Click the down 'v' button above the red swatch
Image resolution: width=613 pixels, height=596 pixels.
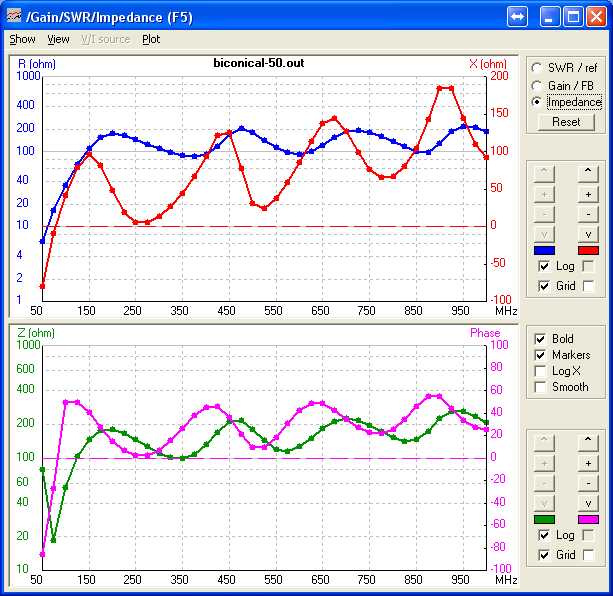(x=588, y=233)
